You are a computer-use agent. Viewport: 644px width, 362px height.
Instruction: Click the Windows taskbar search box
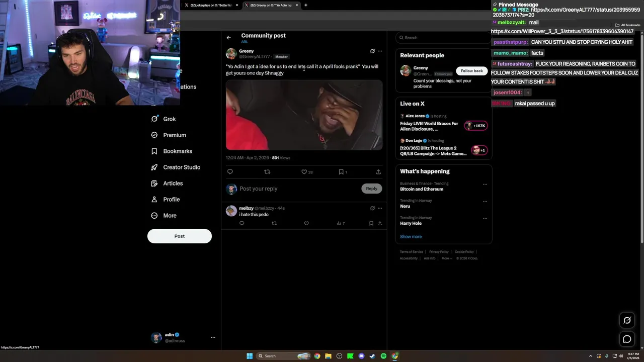tap(283, 356)
